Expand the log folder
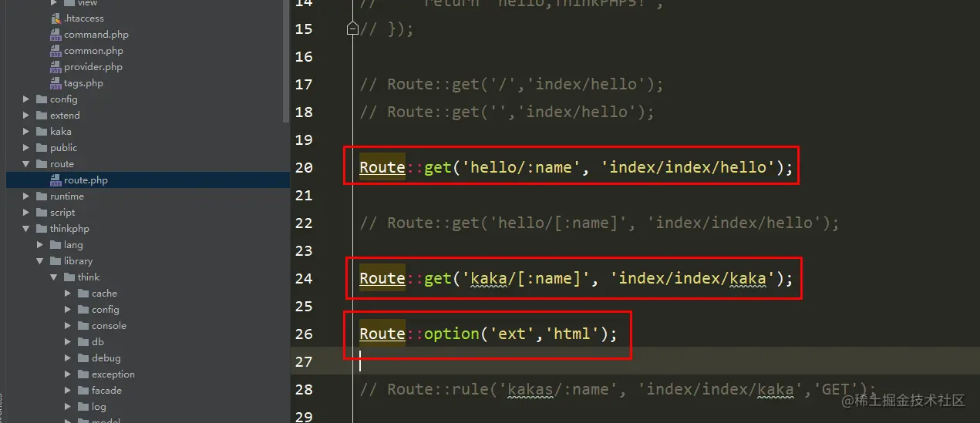The image size is (980, 423). click(68, 407)
